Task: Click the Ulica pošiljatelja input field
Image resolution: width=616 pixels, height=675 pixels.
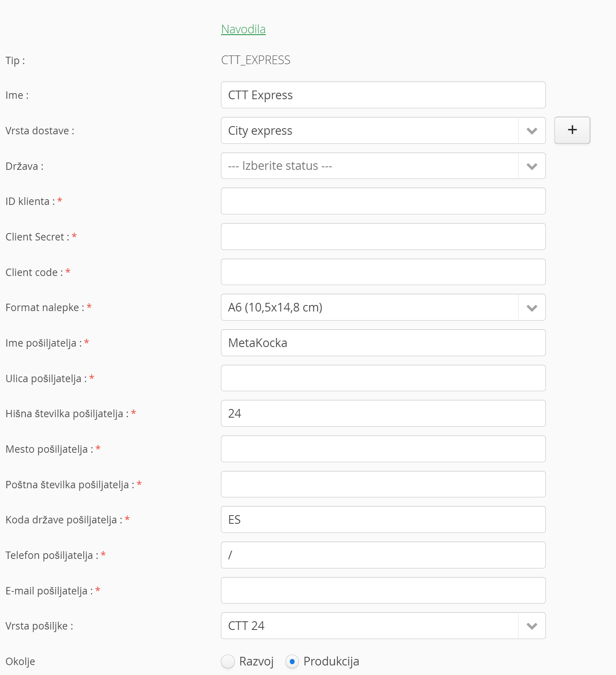Action: click(383, 378)
